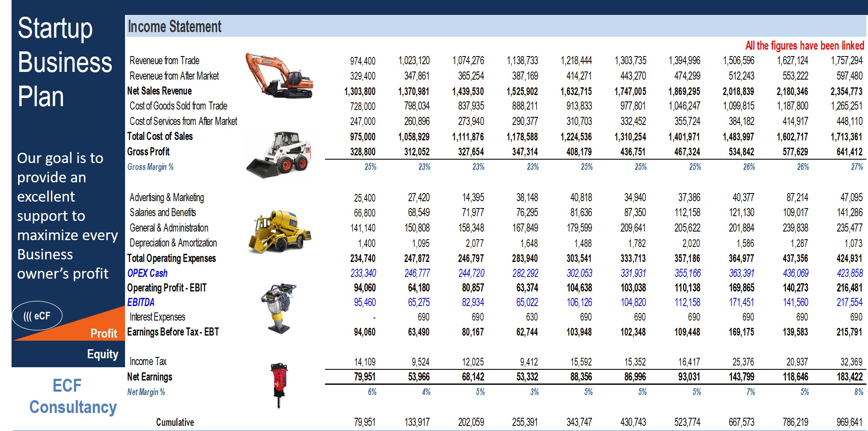This screenshot has height=431, width=868.
Task: Click the net earnings cell 79,951
Action: click(364, 377)
